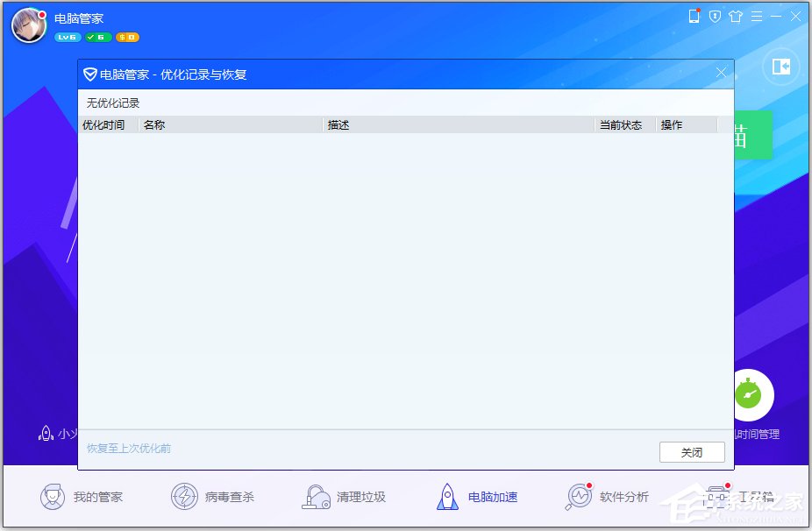Image resolution: width=812 pixels, height=531 pixels.
Task: Click the Lv6 level badge
Action: 68,37
